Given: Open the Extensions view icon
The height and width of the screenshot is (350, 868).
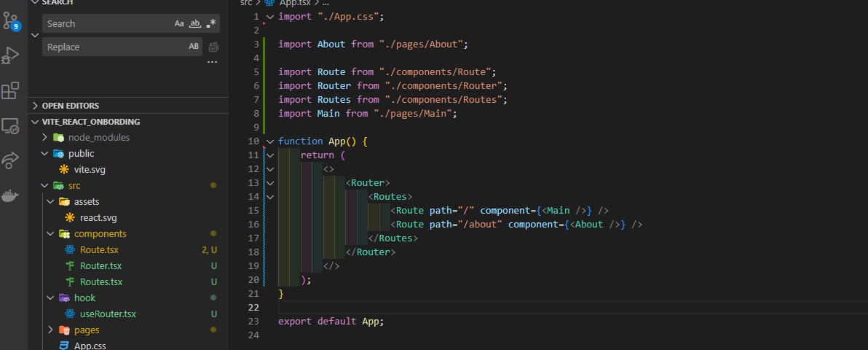Looking at the screenshot, I should 10,90.
